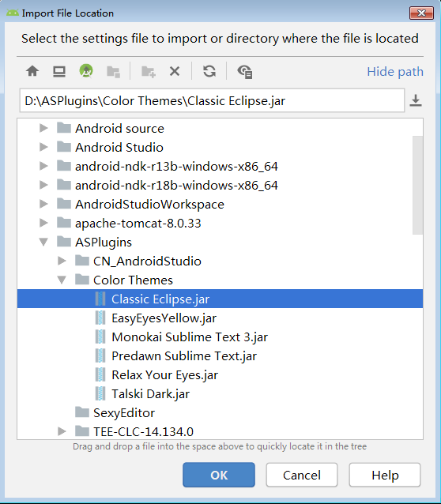
Task: Select the CN_AndroidStudio folder name
Action: pos(147,261)
